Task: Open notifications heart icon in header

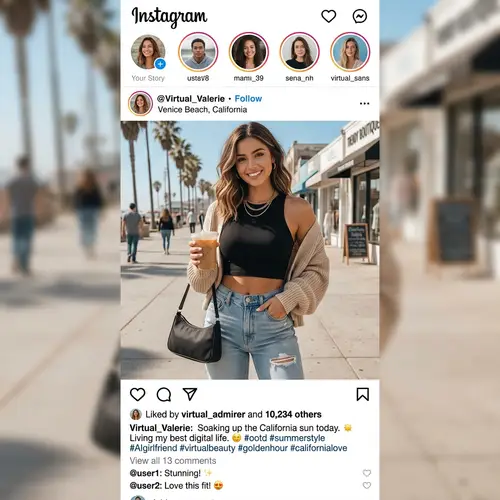Action: 328,16
